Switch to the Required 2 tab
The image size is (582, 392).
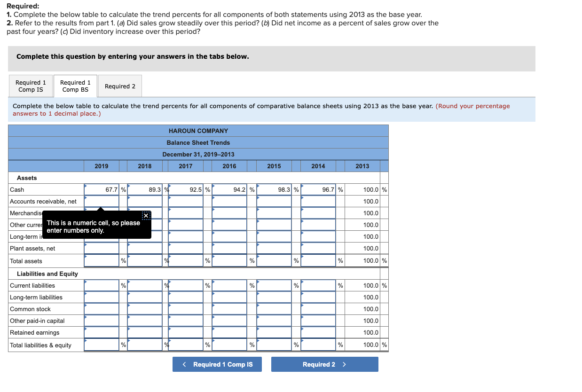120,86
